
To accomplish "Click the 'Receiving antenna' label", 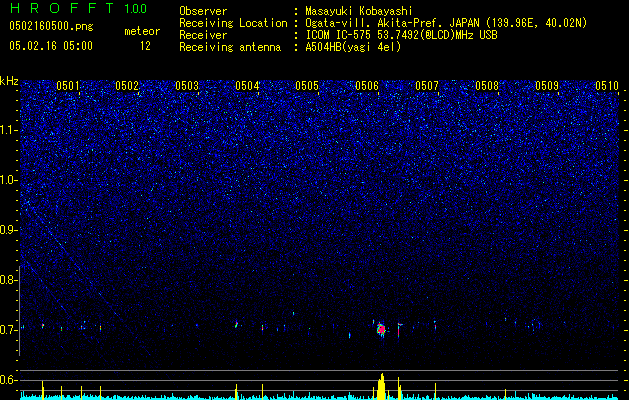I will pos(230,47).
